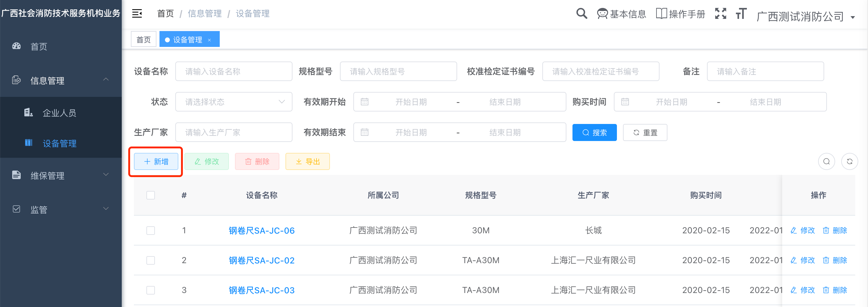Click the yellow 导出 button
Image resolution: width=868 pixels, height=307 pixels.
tap(307, 161)
